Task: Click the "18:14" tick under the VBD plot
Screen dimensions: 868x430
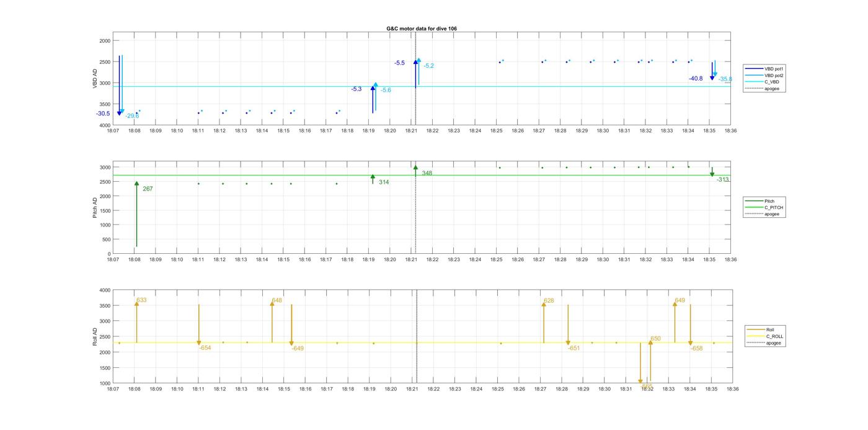Action: [x=262, y=131]
